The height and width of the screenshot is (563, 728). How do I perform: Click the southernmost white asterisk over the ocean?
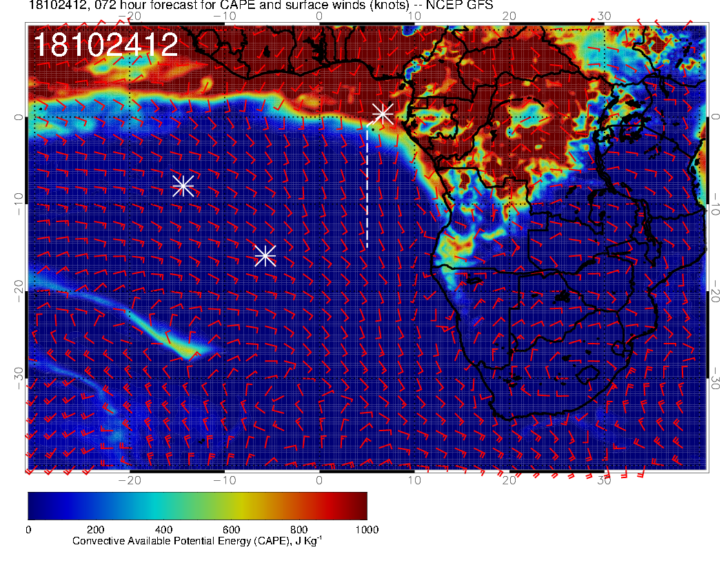[265, 256]
